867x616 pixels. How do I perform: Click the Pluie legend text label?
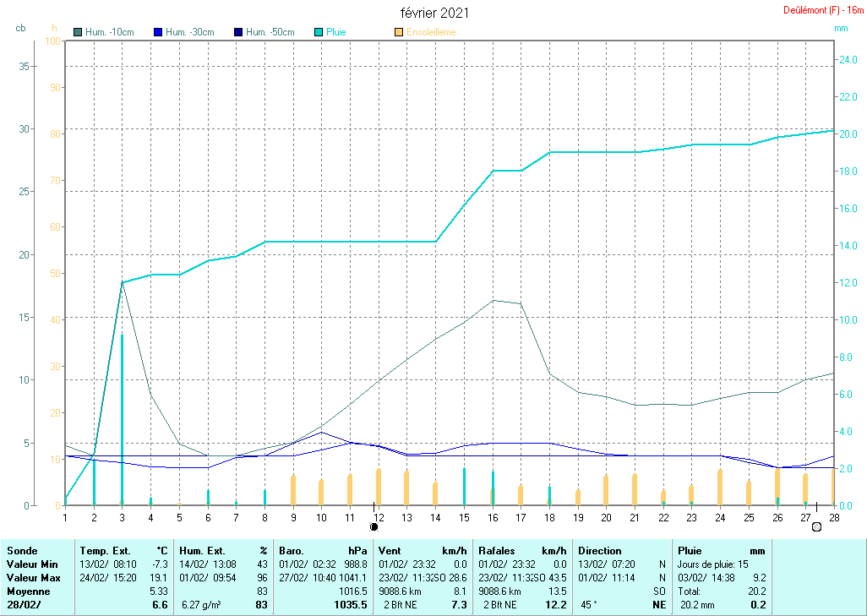coord(336,32)
